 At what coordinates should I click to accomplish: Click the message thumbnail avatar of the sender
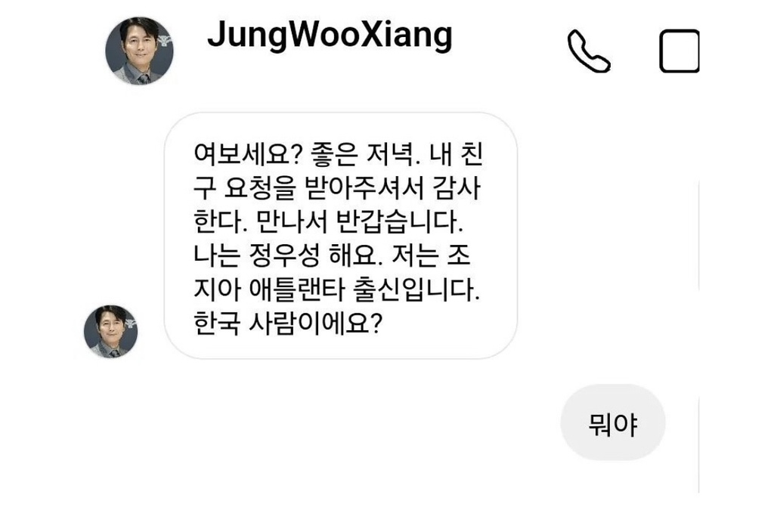point(110,331)
